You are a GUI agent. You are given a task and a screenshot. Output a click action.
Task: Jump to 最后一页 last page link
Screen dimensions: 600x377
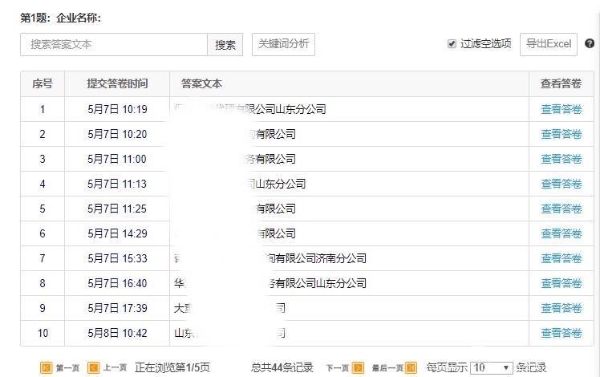pos(388,368)
